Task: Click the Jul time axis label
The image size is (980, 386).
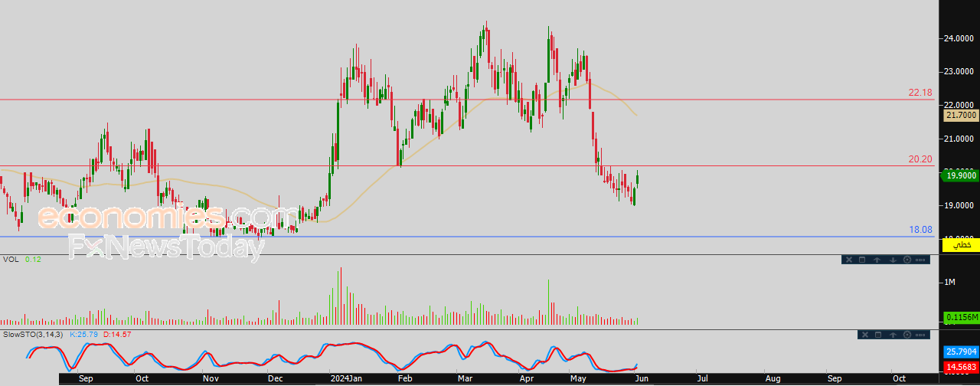Action: pos(701,378)
